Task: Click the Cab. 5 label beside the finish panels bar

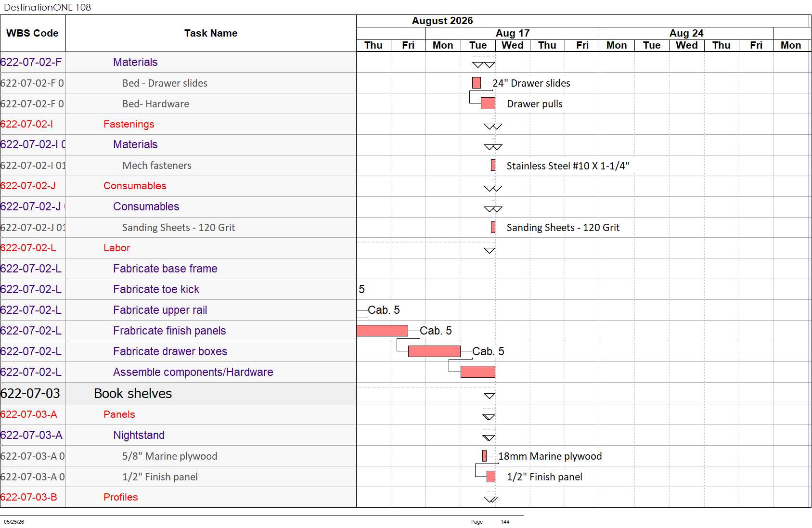Action: pos(436,331)
